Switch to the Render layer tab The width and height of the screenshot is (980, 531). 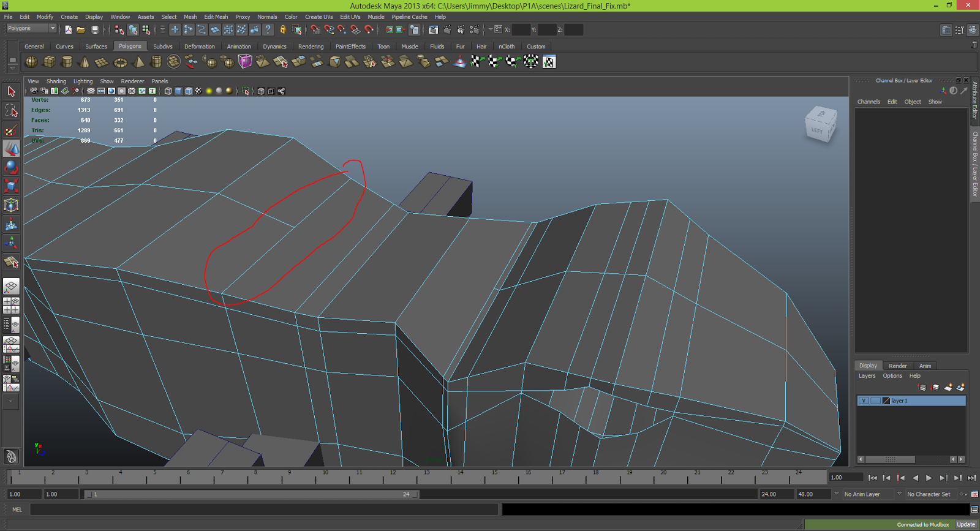[897, 366]
